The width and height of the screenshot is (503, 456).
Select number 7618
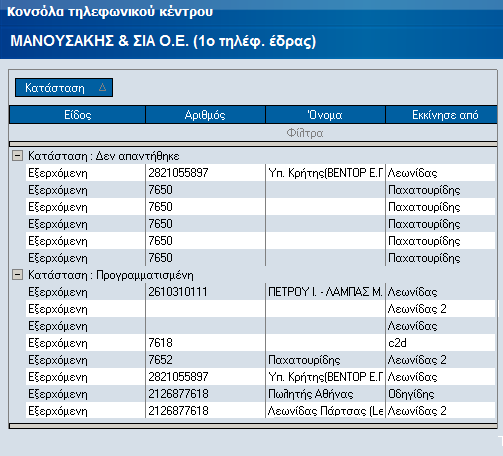pyautogui.click(x=205, y=343)
